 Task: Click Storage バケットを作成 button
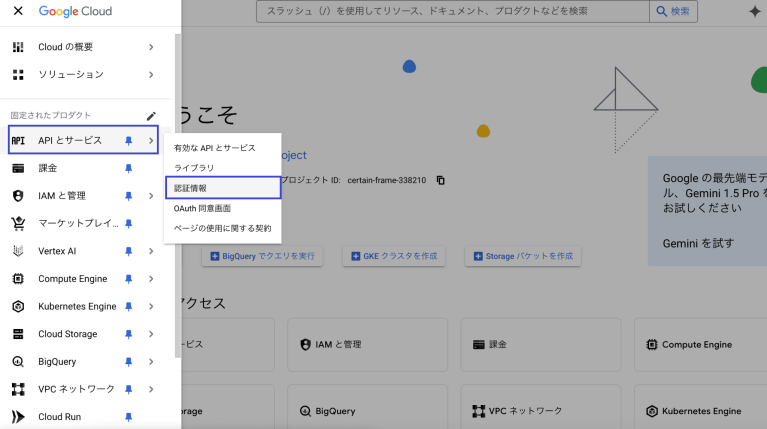click(523, 256)
